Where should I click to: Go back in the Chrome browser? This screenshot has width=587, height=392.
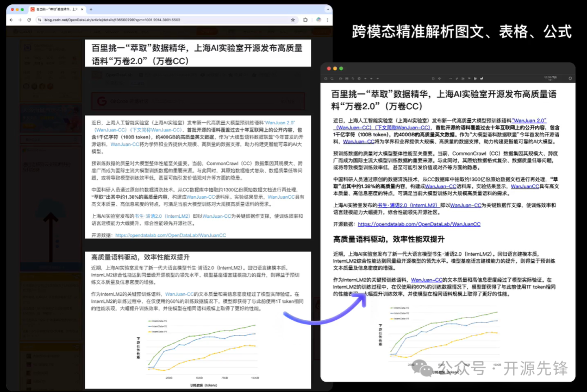pos(11,20)
